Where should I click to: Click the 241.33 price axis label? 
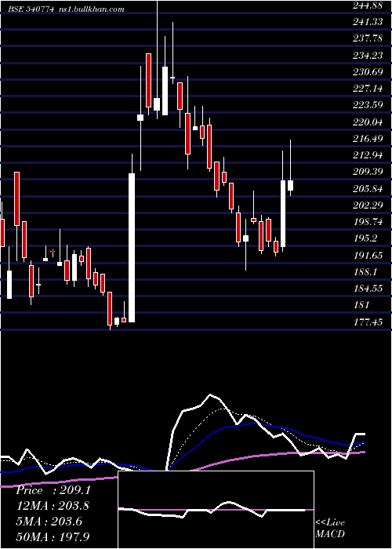pos(368,22)
